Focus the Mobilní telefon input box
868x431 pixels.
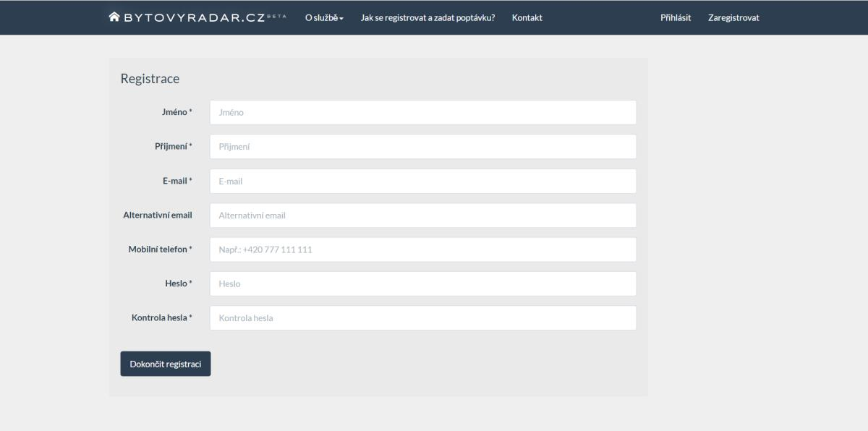422,249
